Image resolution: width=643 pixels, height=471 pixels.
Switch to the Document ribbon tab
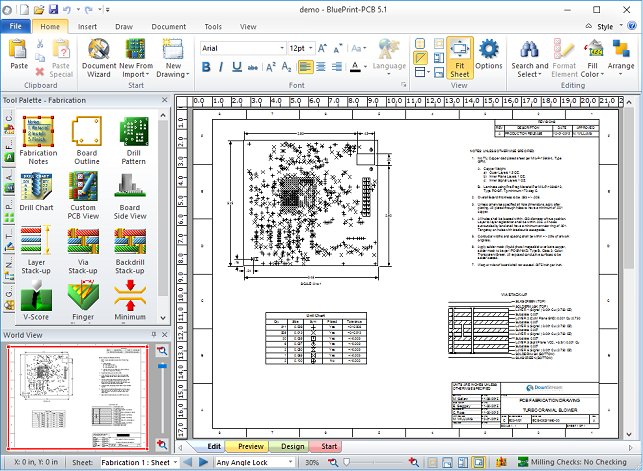(x=169, y=27)
